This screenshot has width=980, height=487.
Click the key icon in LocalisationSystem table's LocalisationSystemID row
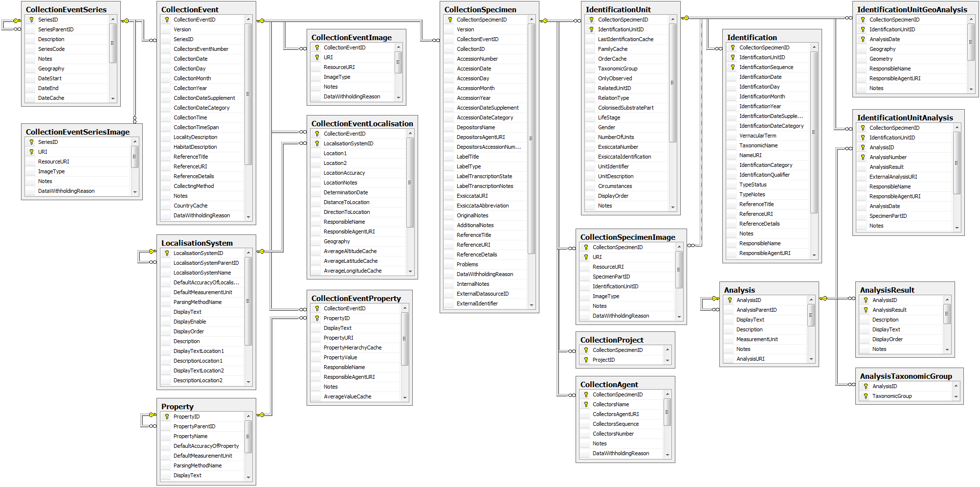pos(167,253)
